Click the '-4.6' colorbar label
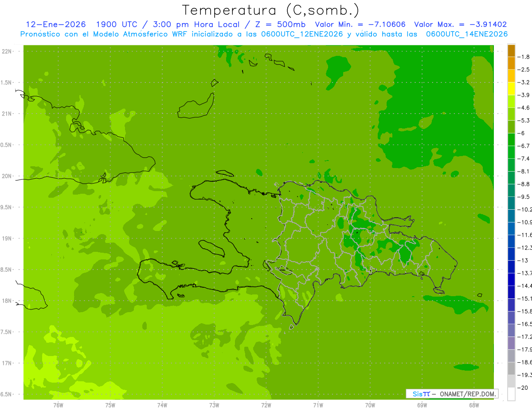This screenshot has width=532, height=411. point(524,108)
